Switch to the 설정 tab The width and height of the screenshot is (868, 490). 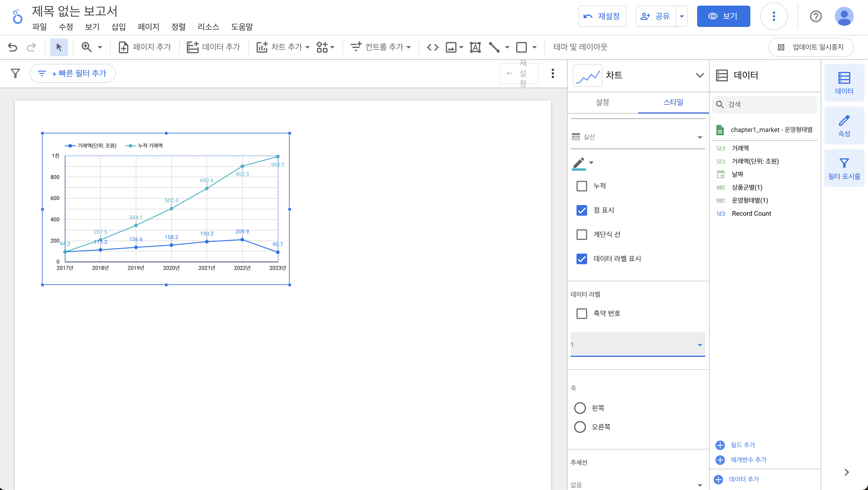point(602,102)
